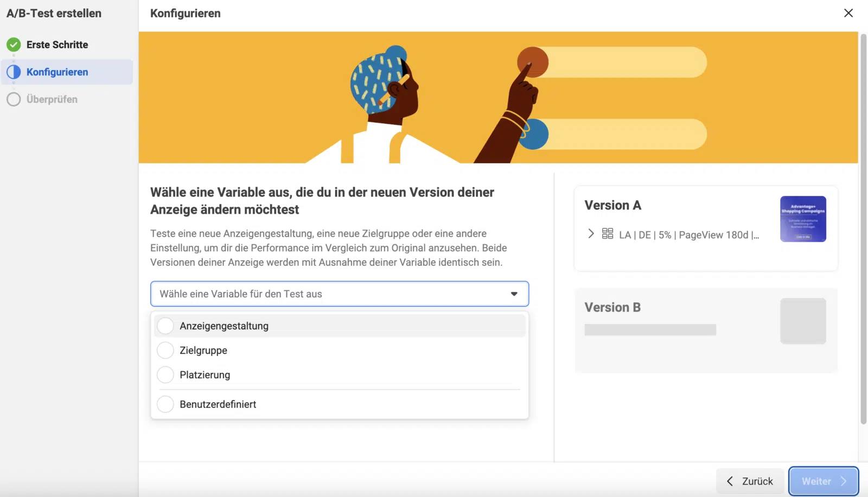Image resolution: width=868 pixels, height=497 pixels.
Task: Choose the Zielgruppe radio option
Action: click(165, 351)
